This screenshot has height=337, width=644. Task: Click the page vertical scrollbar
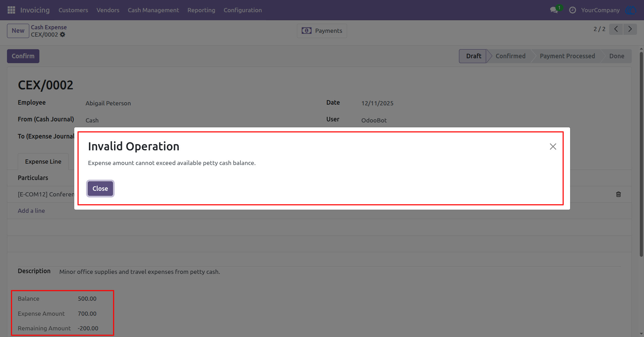(x=641, y=153)
